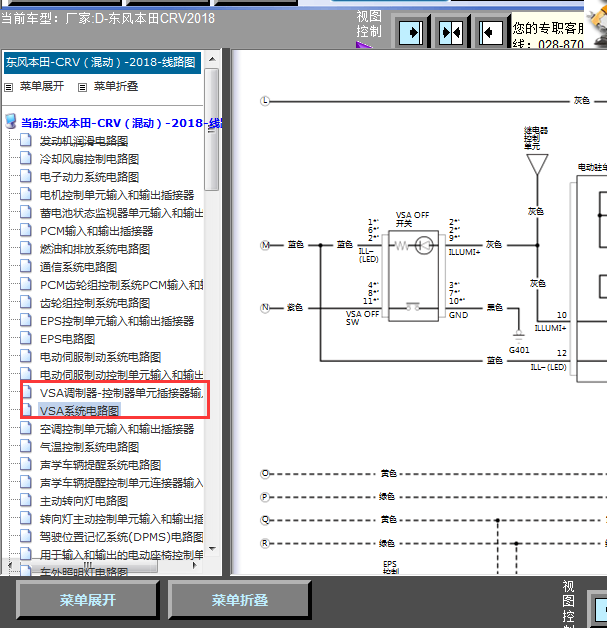Click the converging-arrows view control icon
Image resolution: width=607 pixels, height=628 pixels.
tap(450, 32)
